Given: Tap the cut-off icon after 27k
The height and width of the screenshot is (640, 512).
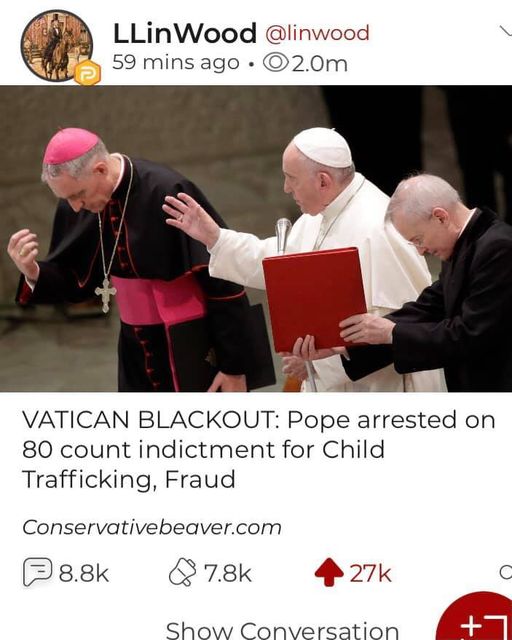Looking at the screenshot, I should [x=506, y=572].
